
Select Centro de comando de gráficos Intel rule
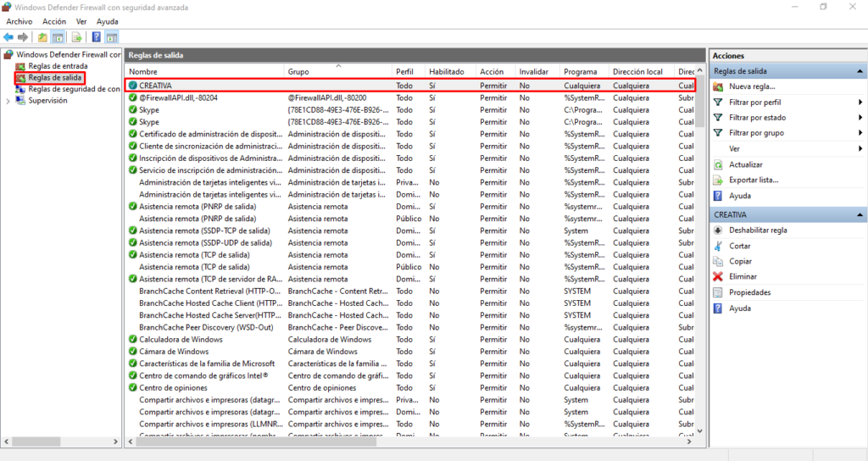203,375
